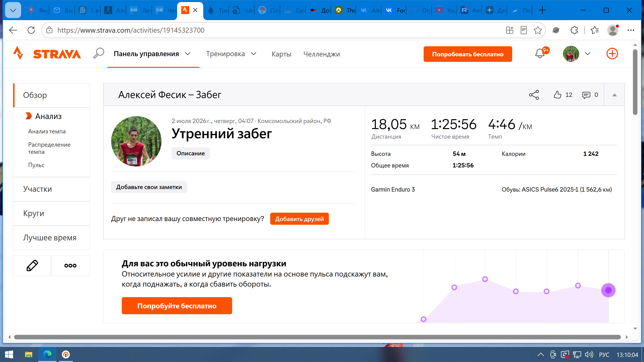Click the Попробовать бесплатно header button
The height and width of the screenshot is (362, 644).
468,54
